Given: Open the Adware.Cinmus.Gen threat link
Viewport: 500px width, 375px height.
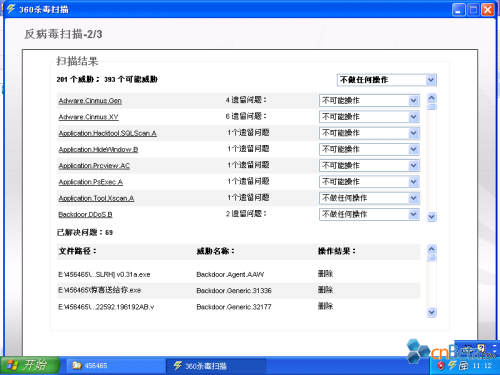Looking at the screenshot, I should click(90, 101).
